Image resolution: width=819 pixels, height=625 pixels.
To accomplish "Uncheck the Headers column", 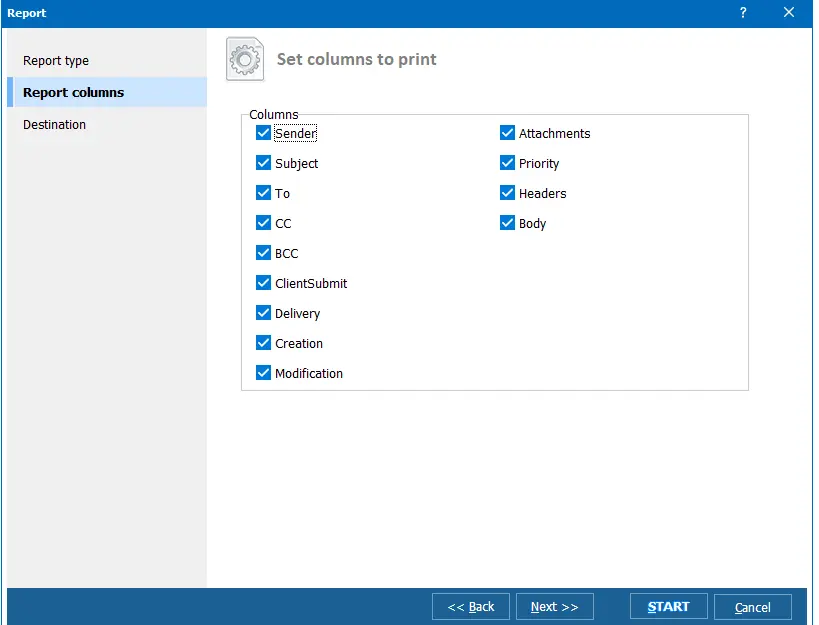I will [508, 193].
